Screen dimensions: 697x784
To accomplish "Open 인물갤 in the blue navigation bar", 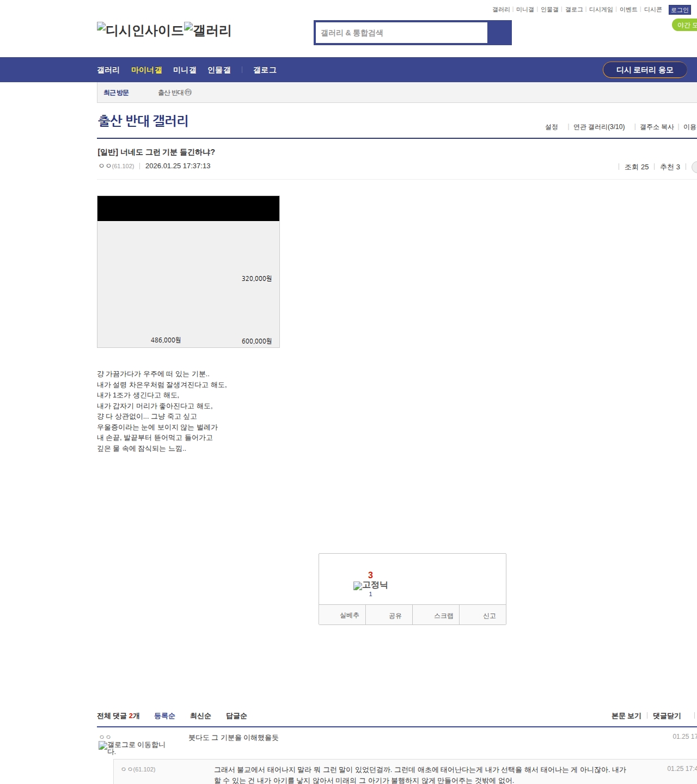I will [x=219, y=70].
